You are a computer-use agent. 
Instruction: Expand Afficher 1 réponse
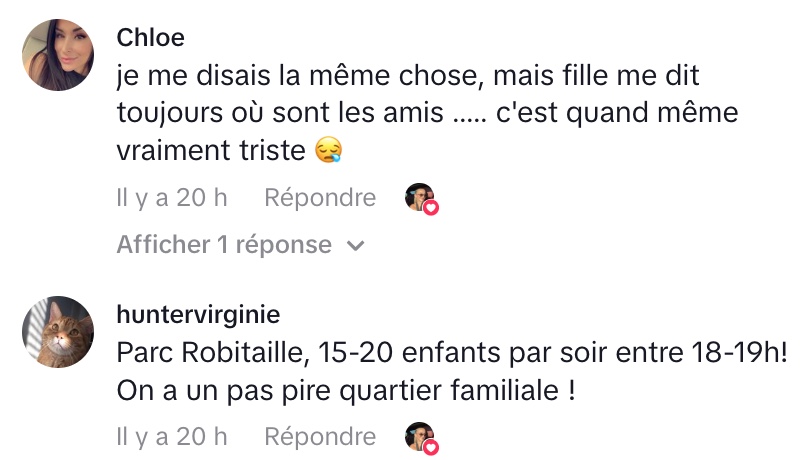coord(224,244)
